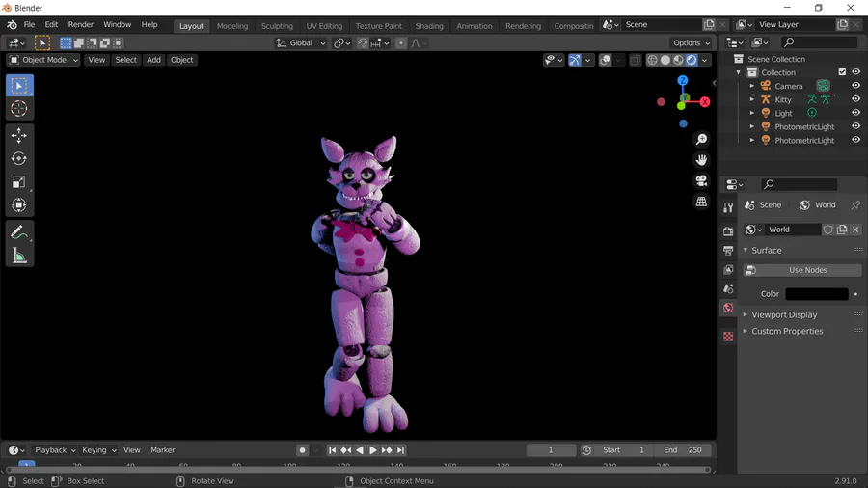868x488 pixels.
Task: Click the new scene icon beside Scene field
Action: click(709, 24)
